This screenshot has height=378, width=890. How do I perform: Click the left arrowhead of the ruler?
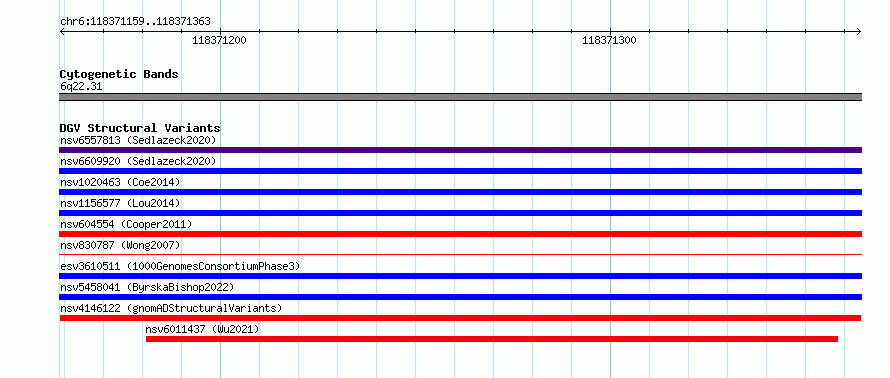point(62,32)
